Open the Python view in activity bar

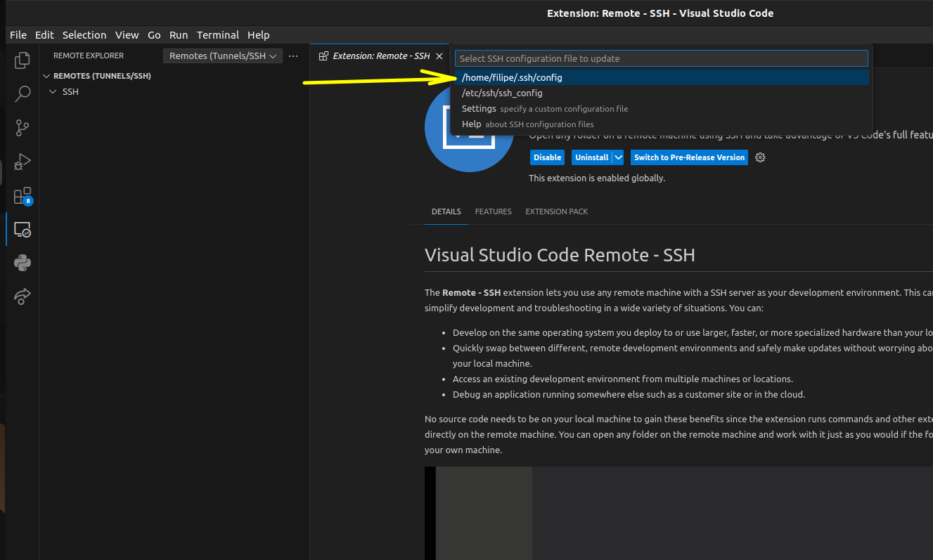point(22,263)
